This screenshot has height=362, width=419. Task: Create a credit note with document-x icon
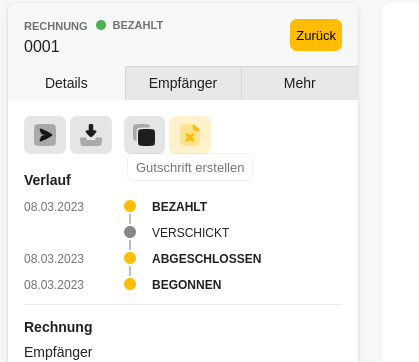point(190,135)
